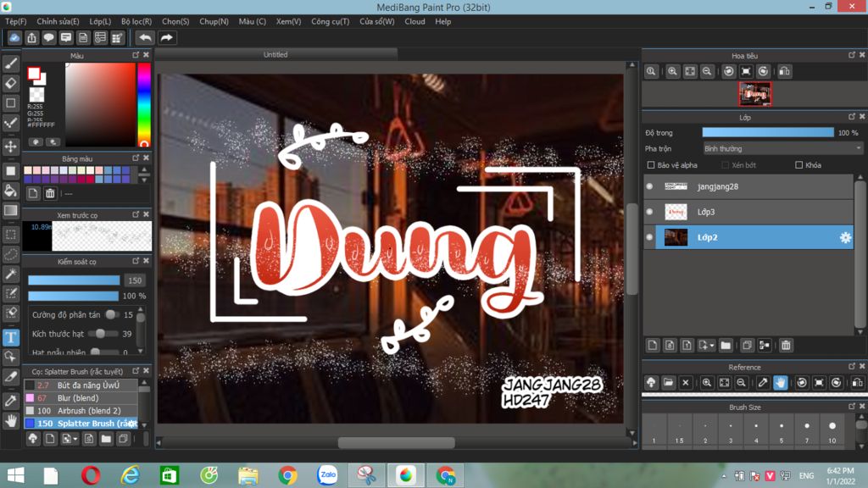This screenshot has width=868, height=488.
Task: Delete layer using Layer panel trash icon
Action: click(786, 346)
